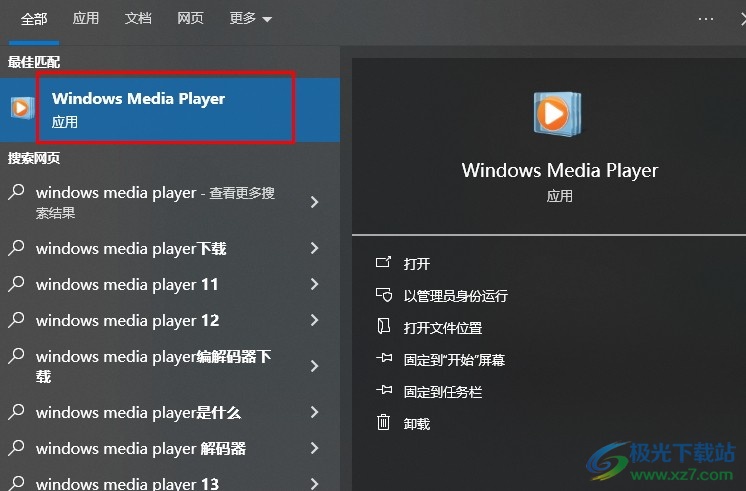Choose 以管理员身份运行
Image resolution: width=746 pixels, height=491 pixels.
click(455, 296)
